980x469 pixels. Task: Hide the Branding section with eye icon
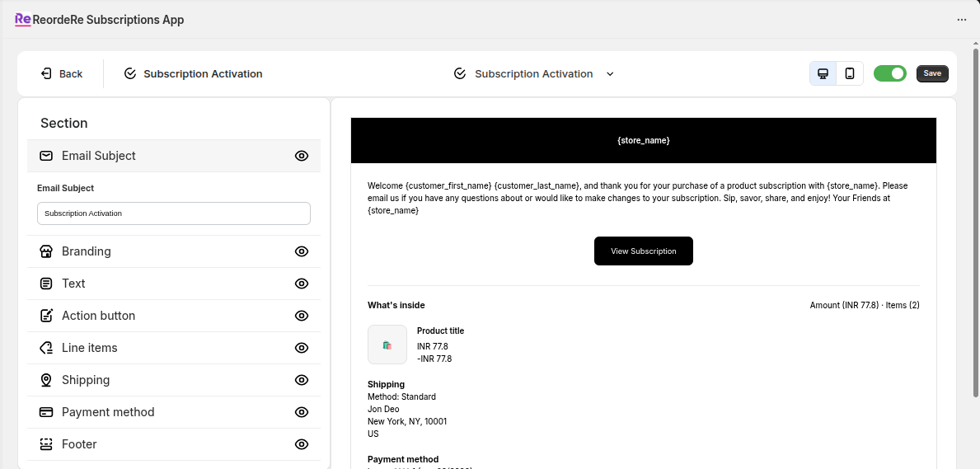point(302,251)
